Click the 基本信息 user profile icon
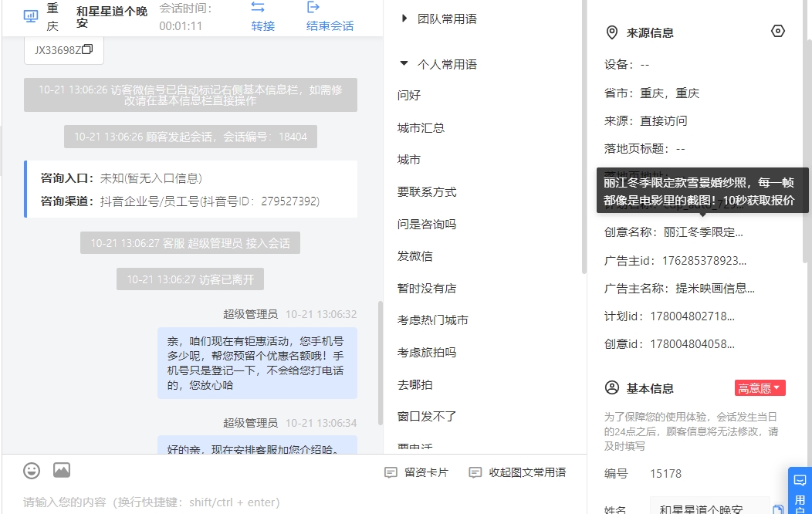 click(x=611, y=387)
